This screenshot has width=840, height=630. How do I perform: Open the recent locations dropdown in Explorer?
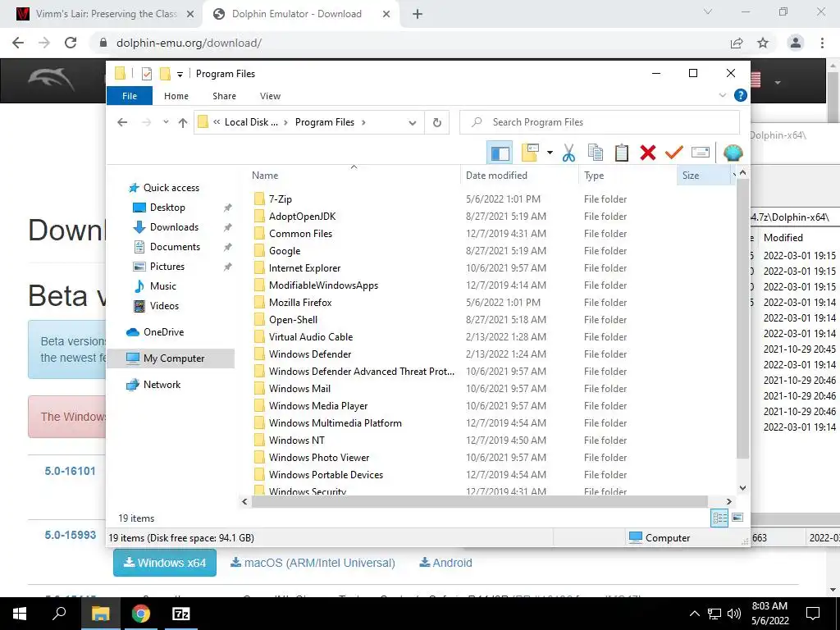click(166, 122)
